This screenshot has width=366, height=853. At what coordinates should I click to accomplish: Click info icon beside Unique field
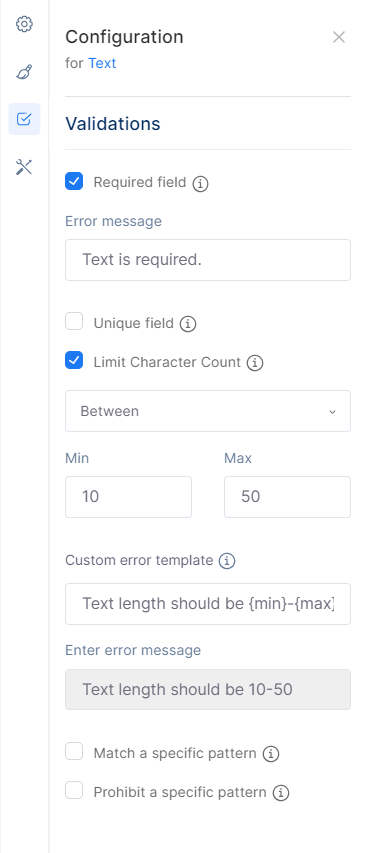188,324
